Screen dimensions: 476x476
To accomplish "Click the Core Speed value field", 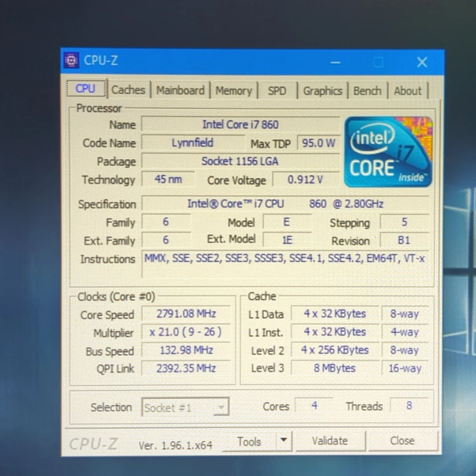I will pyautogui.click(x=186, y=314).
